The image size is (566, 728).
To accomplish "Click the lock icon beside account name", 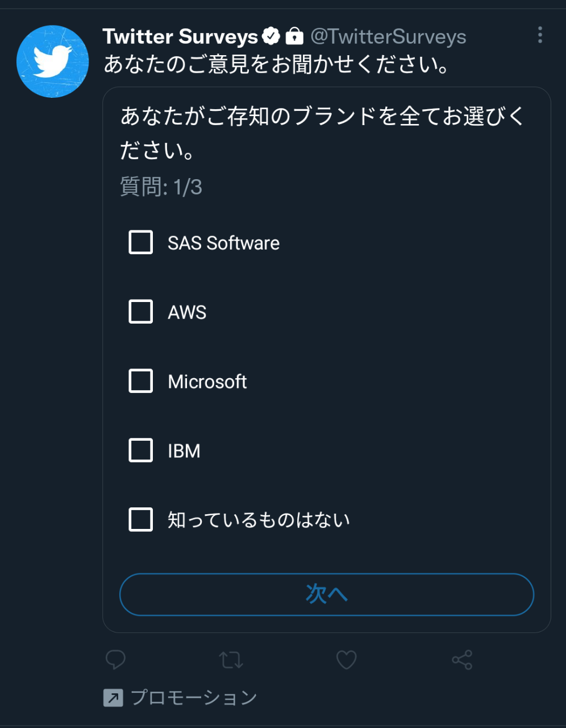I will pos(294,36).
